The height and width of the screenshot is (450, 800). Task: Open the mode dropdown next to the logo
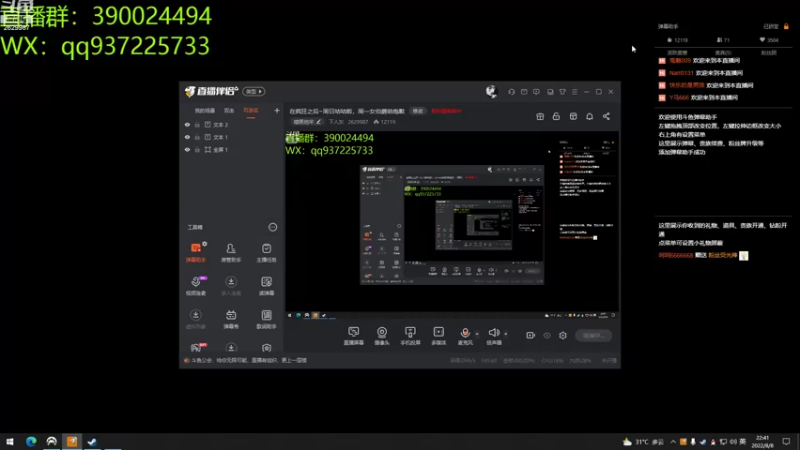click(254, 91)
